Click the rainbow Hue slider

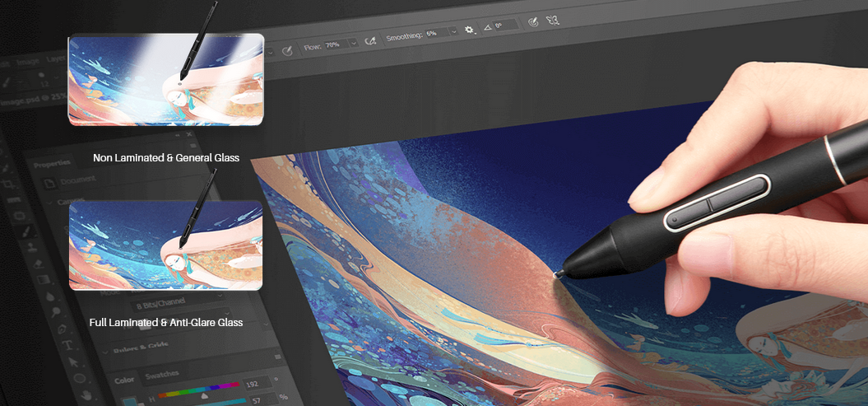[198, 390]
